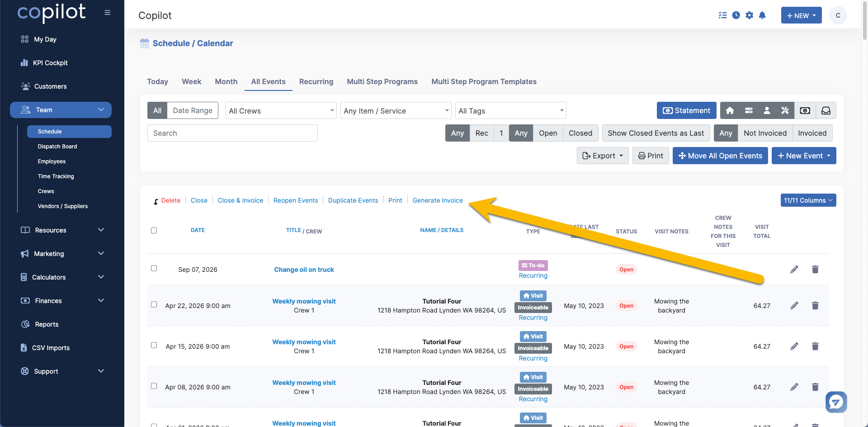Toggle Show Closed Events as Last
The width and height of the screenshot is (868, 427).
point(656,133)
